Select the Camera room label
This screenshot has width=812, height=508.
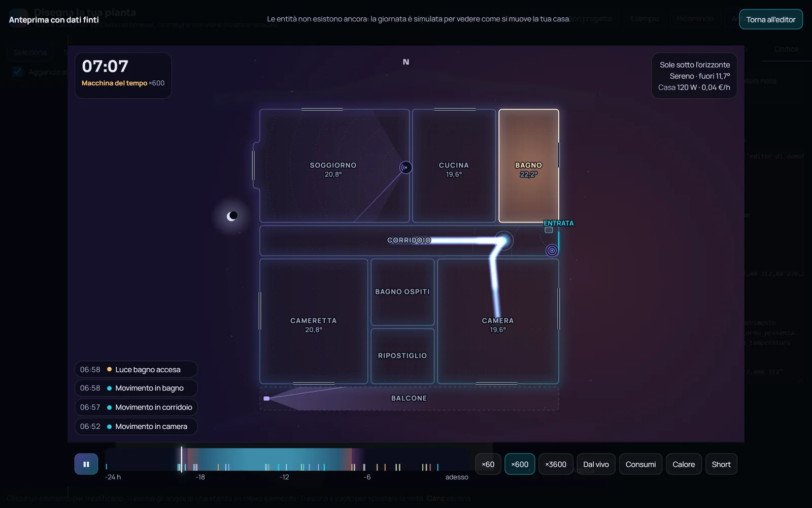[x=497, y=321]
